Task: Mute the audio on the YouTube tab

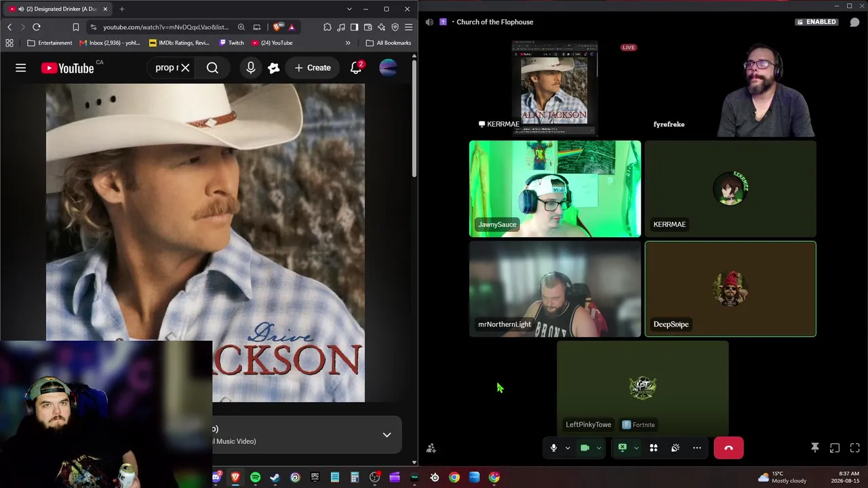Action: coord(21,9)
